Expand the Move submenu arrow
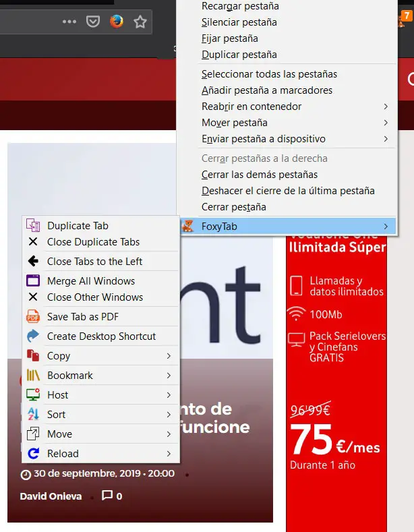Screen dimensions: 414x532 (169, 434)
